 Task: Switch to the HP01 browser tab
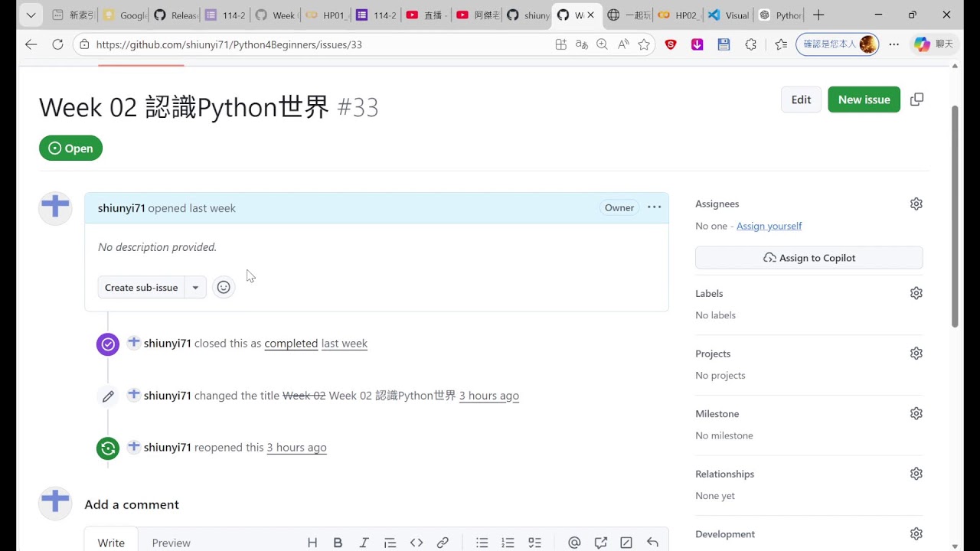pos(325,15)
